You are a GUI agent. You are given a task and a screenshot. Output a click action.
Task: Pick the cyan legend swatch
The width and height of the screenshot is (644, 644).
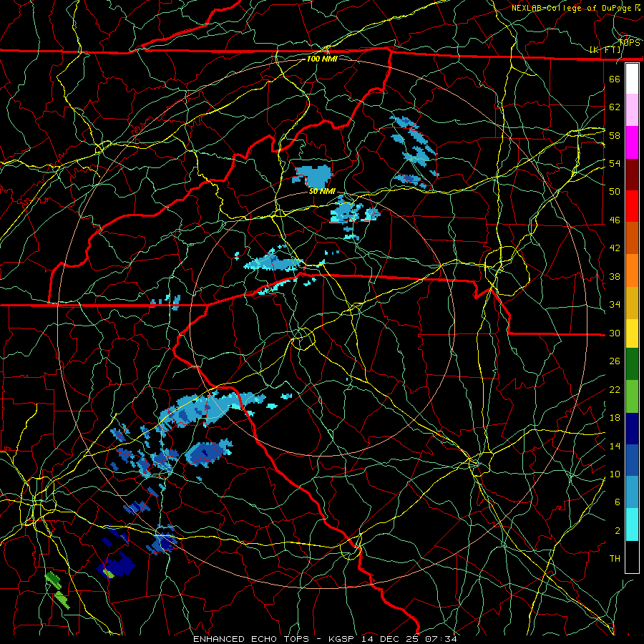click(632, 525)
